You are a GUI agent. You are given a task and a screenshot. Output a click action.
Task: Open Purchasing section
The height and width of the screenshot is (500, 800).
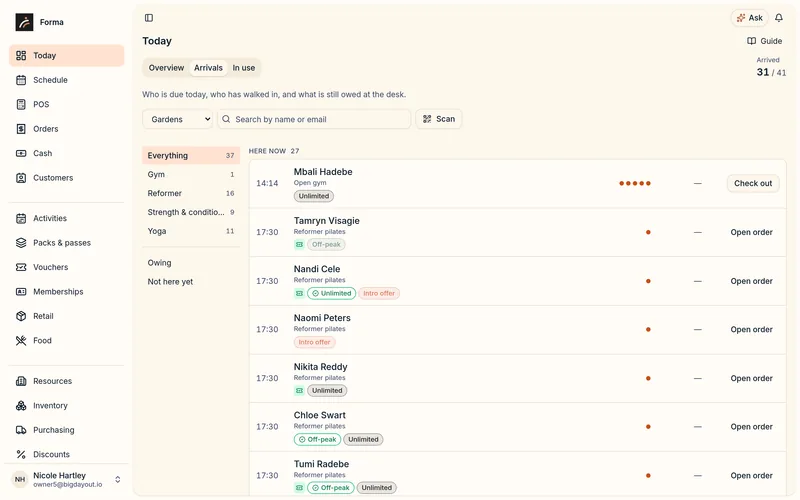pyautogui.click(x=66, y=430)
